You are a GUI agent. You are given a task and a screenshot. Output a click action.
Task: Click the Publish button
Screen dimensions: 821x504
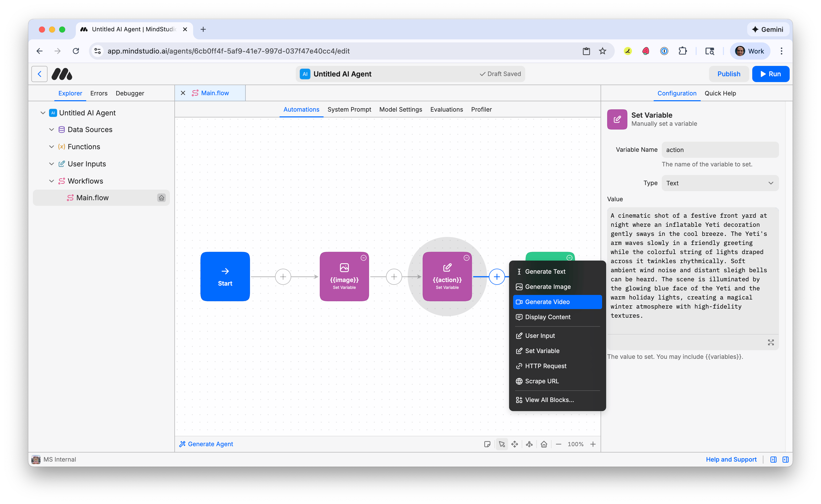pyautogui.click(x=728, y=74)
